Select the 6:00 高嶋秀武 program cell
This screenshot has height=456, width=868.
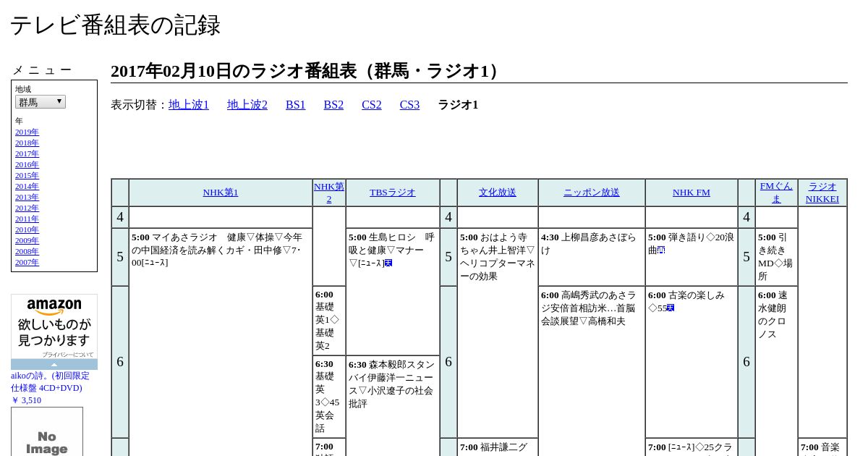tap(592, 371)
